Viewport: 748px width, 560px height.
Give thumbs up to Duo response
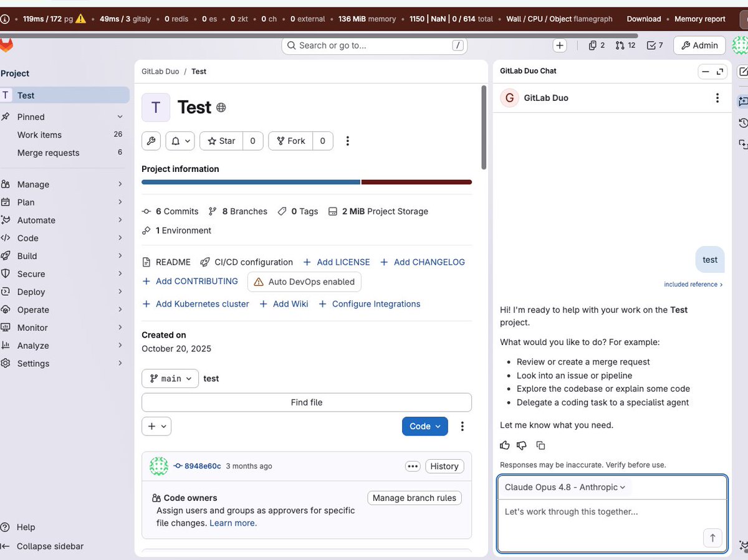click(x=505, y=445)
